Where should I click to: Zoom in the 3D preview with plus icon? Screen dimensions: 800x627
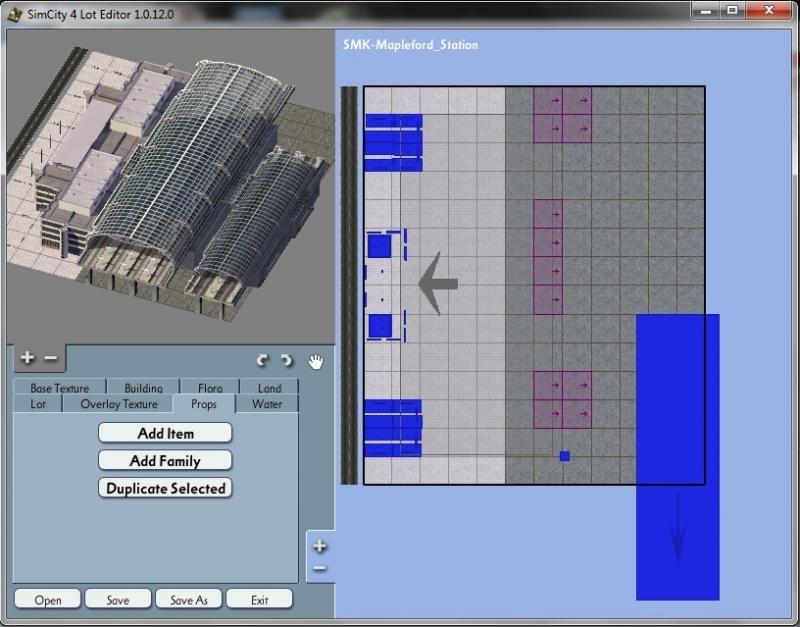coord(27,358)
